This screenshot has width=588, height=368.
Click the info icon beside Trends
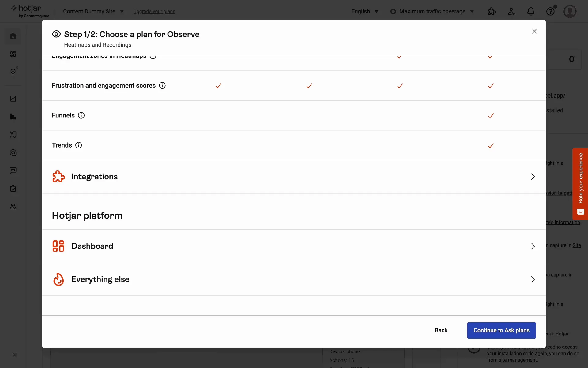pos(79,145)
